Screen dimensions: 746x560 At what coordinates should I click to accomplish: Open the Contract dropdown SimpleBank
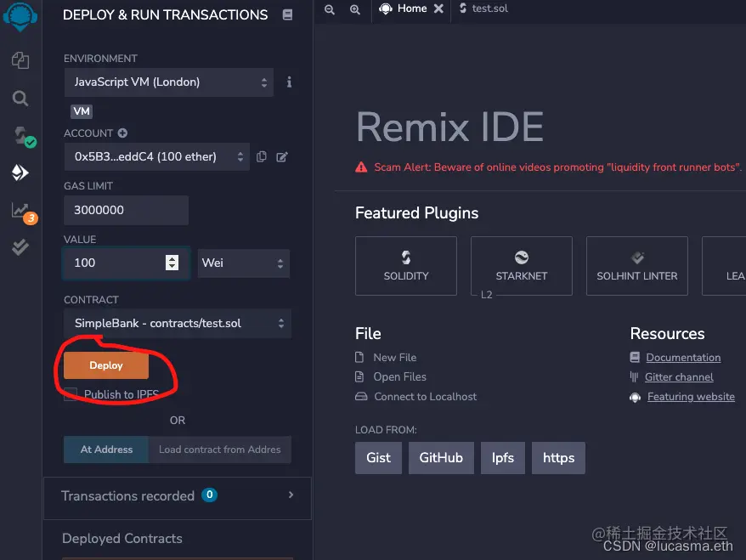pyautogui.click(x=178, y=324)
